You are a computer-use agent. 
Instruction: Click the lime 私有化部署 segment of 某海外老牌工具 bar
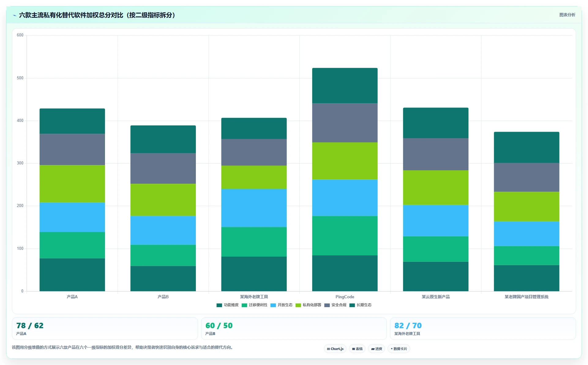(x=254, y=177)
